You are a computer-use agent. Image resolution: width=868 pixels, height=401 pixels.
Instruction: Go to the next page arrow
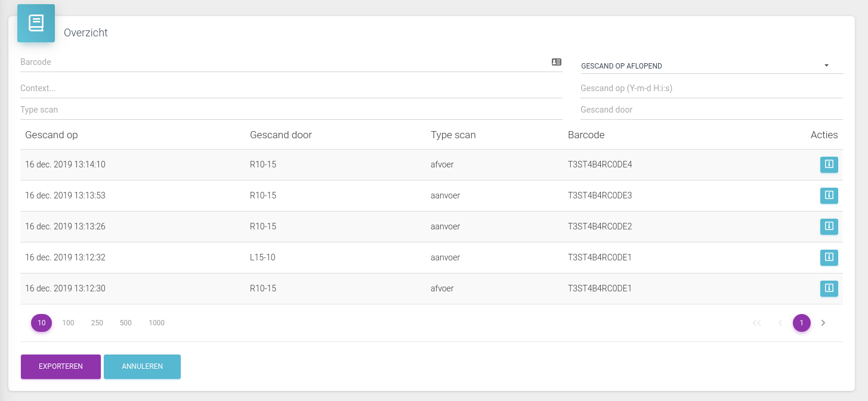click(x=823, y=323)
